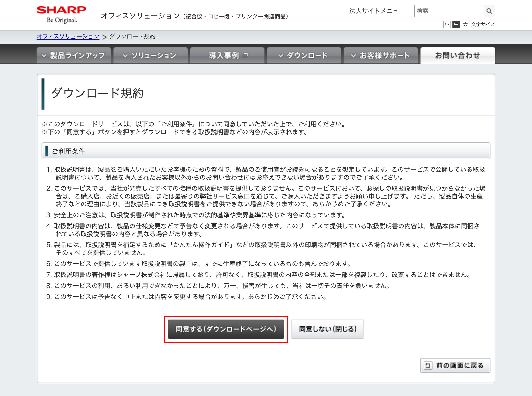
Task: Click the ご利用条件 section heading
Action: (69, 151)
